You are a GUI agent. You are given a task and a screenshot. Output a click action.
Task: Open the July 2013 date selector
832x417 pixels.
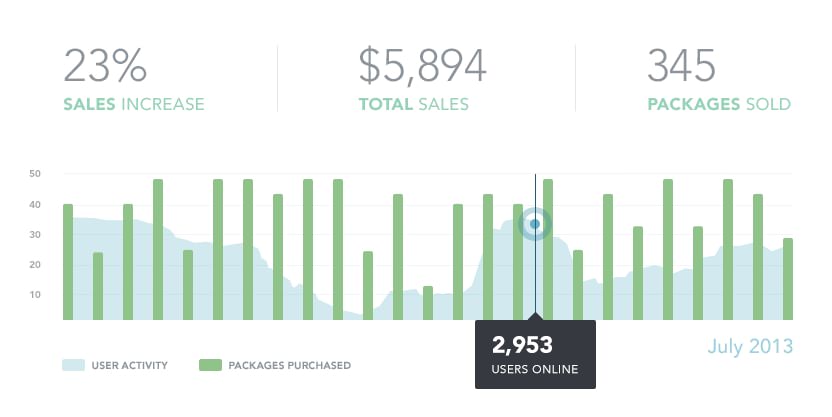click(749, 347)
